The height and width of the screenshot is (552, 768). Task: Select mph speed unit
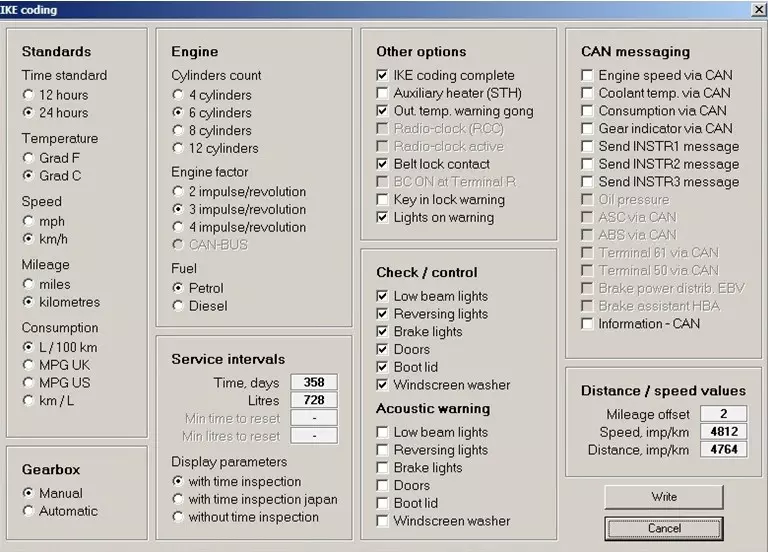[29, 220]
